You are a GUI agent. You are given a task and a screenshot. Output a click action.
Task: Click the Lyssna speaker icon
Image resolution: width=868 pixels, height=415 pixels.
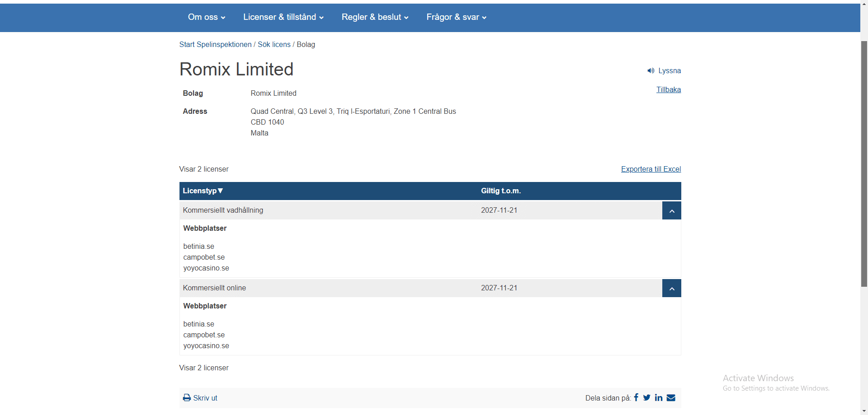(x=651, y=71)
